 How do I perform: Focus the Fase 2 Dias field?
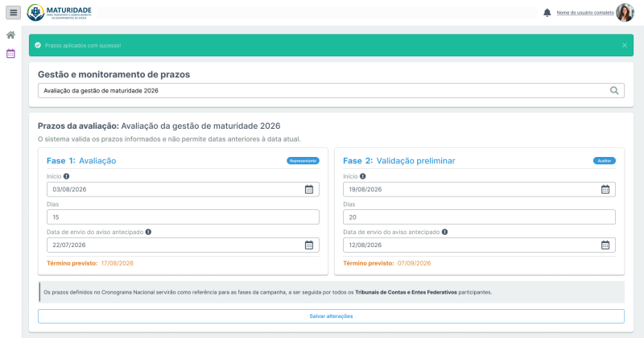(479, 217)
